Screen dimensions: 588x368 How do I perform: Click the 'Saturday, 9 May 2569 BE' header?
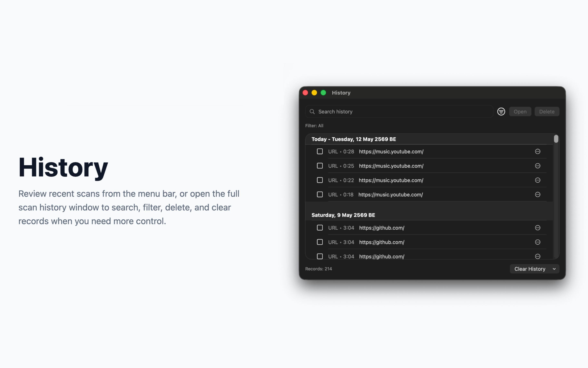(x=343, y=215)
